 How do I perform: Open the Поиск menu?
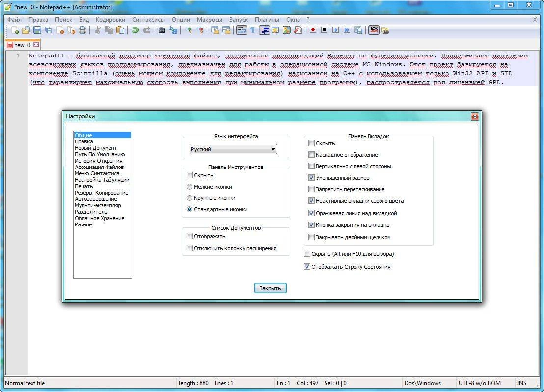tap(63, 20)
